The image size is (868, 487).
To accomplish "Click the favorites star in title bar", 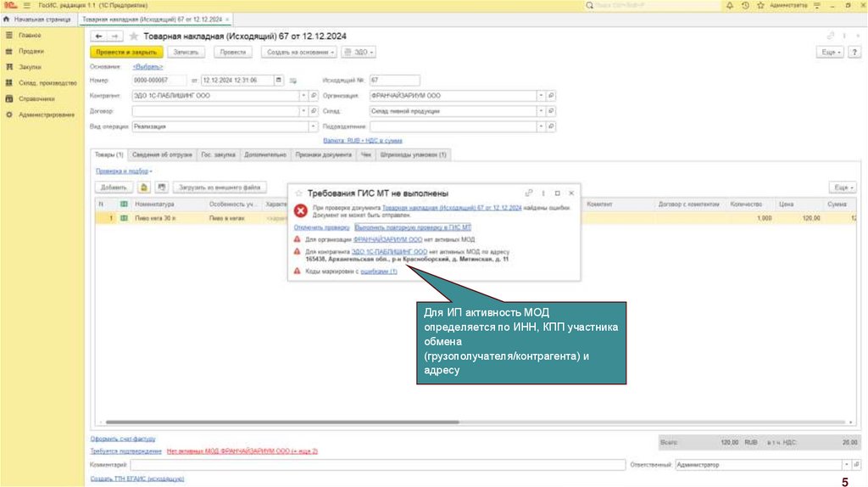I will pyautogui.click(x=760, y=5).
